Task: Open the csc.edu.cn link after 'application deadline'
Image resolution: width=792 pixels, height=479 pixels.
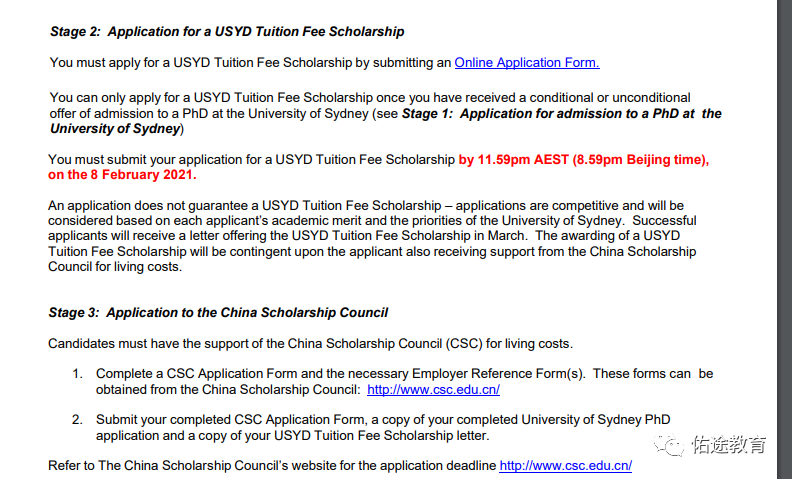Action: tap(566, 465)
